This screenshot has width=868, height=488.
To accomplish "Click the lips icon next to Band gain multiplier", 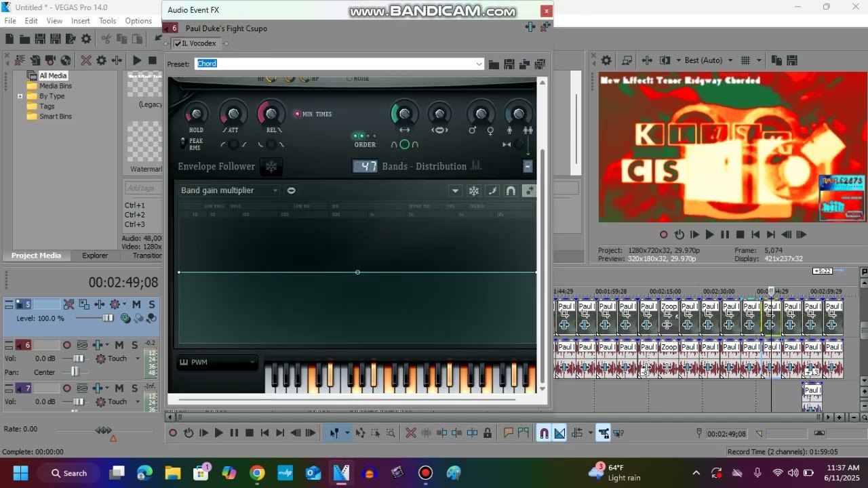I will pos(291,190).
